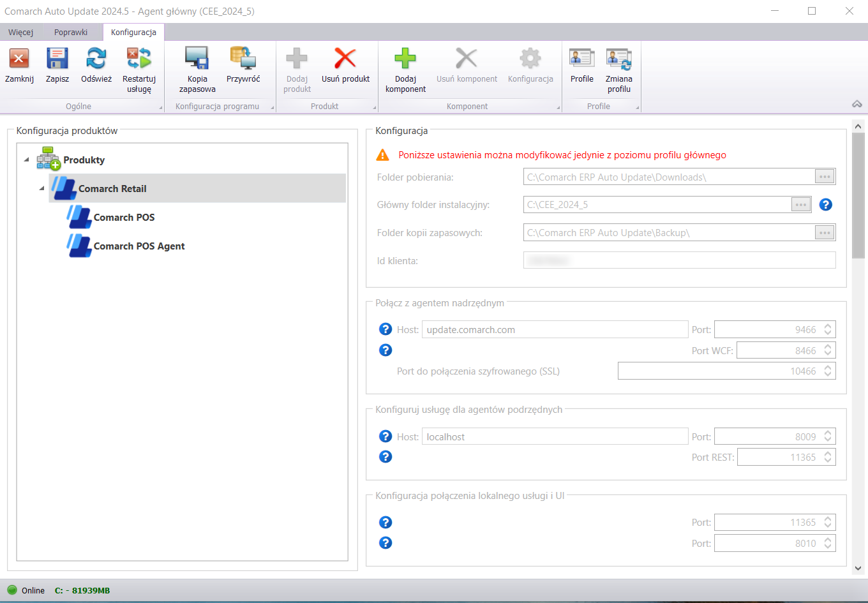Viewport: 868px width, 603px height.
Task: Click the C: - 81939MB disk status text
Action: [82, 591]
